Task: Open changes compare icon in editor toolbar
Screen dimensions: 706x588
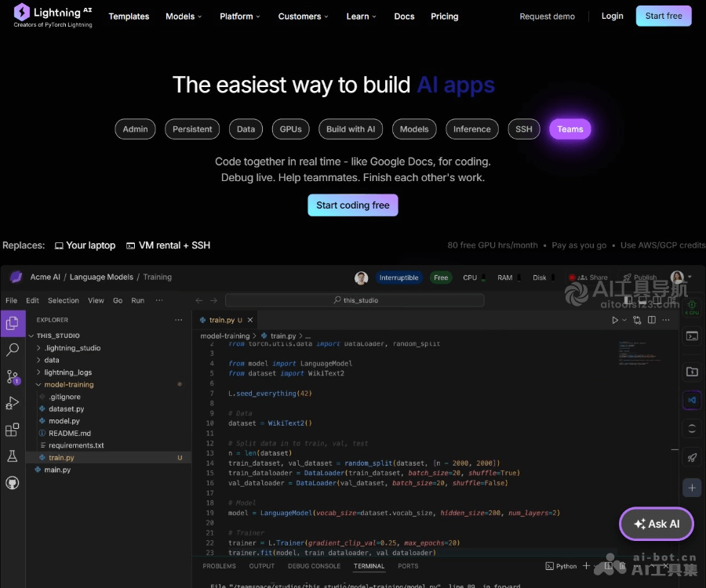Action: coord(637,320)
